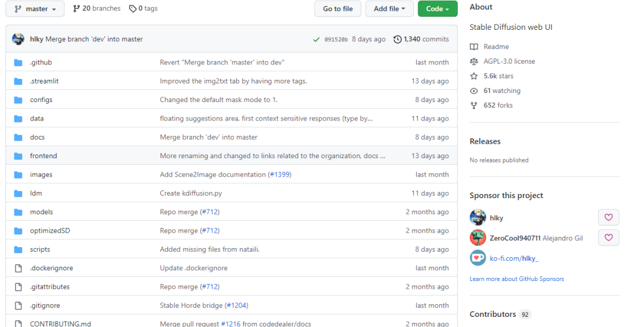
Task: Open pull request #1204 link
Action: [236, 306]
